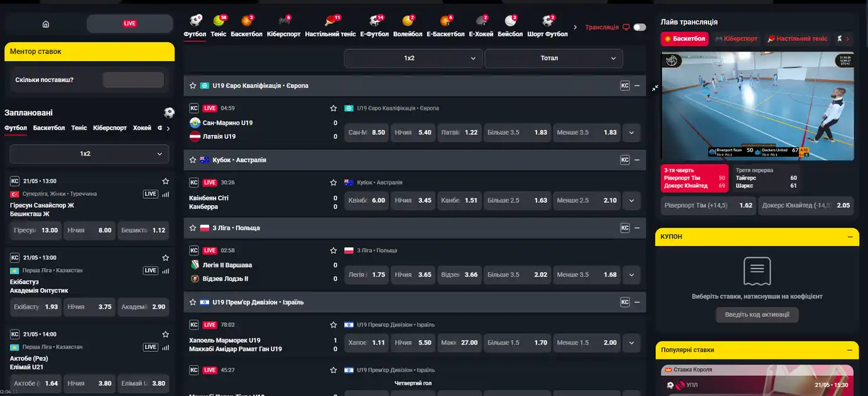Favorite the Екібастуз match star
This screenshot has width=868, height=396.
click(x=166, y=257)
